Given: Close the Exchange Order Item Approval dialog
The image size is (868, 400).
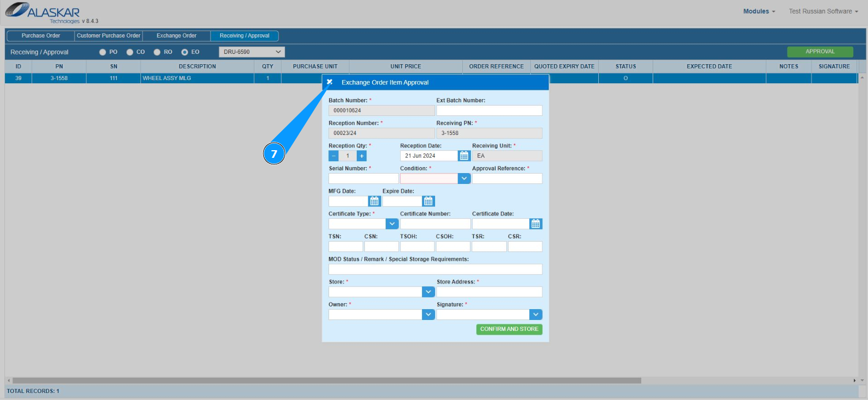Looking at the screenshot, I should pos(330,82).
